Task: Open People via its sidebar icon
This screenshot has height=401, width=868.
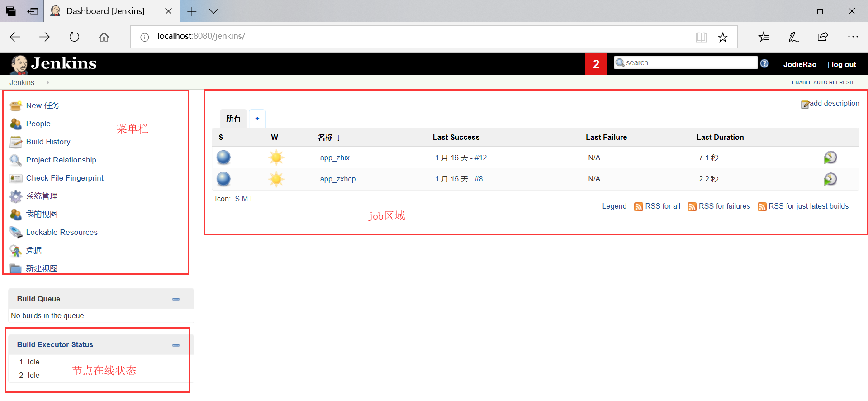Action: coord(16,124)
